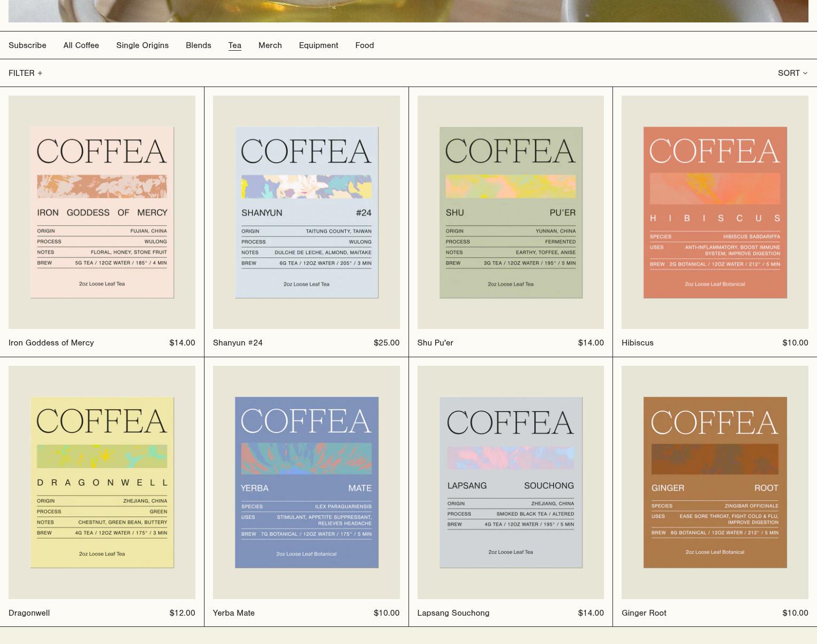The width and height of the screenshot is (817, 644).
Task: Go to the Subscribe page
Action: click(x=27, y=45)
